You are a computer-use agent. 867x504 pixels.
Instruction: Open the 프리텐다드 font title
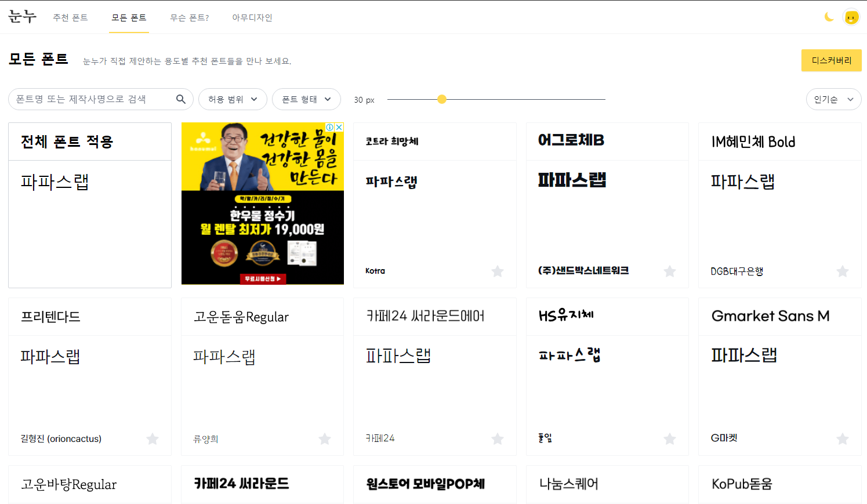point(50,317)
